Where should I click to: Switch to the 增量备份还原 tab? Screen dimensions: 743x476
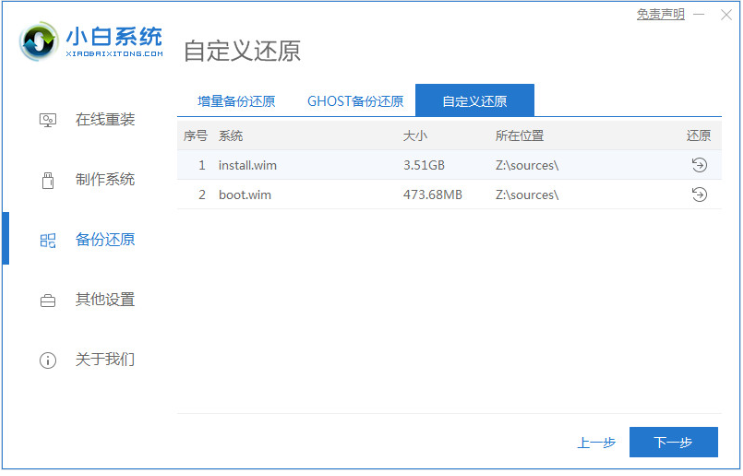(x=236, y=101)
